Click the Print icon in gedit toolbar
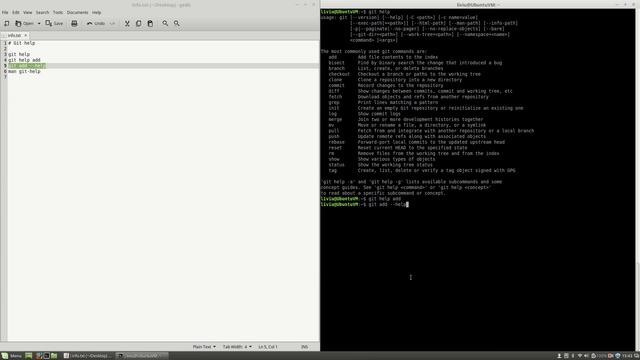640x360 pixels. tap(74, 23)
